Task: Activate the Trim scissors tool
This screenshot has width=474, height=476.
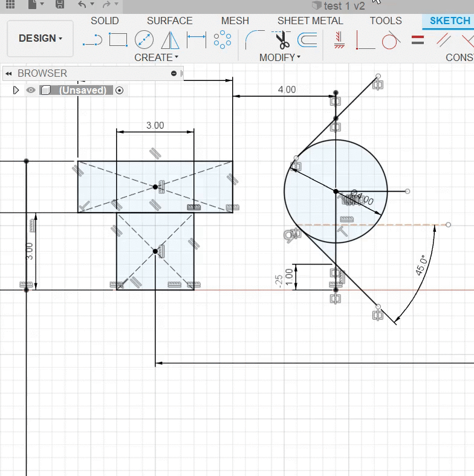Action: [x=282, y=40]
